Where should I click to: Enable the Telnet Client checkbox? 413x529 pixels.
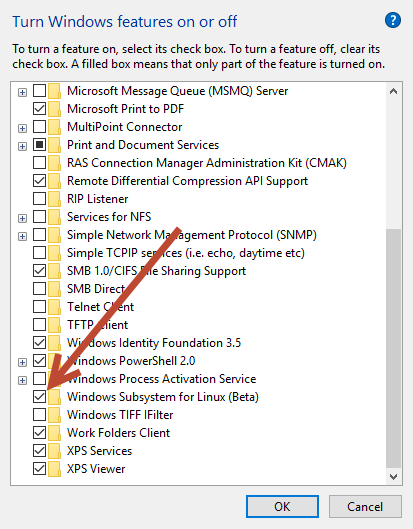tap(39, 307)
